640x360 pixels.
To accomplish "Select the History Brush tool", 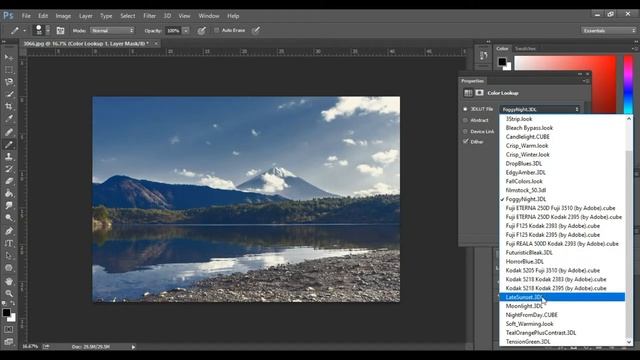I will tap(9, 169).
